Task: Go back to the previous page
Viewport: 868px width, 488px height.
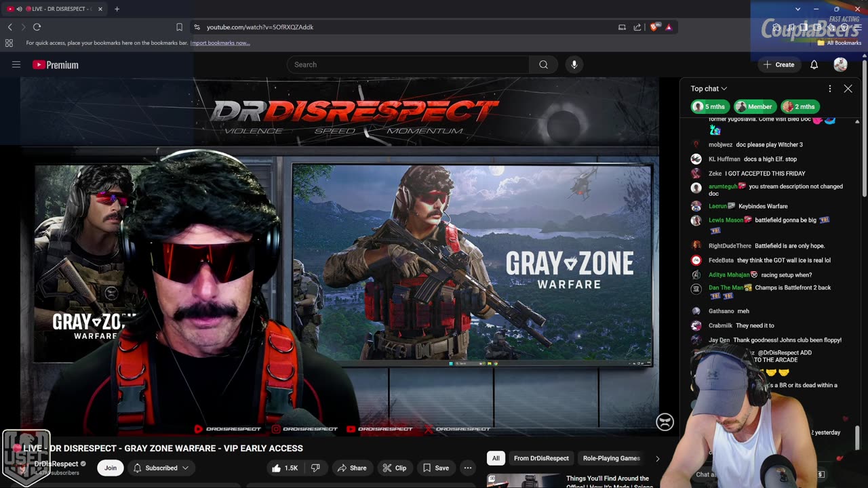Action: [x=9, y=27]
